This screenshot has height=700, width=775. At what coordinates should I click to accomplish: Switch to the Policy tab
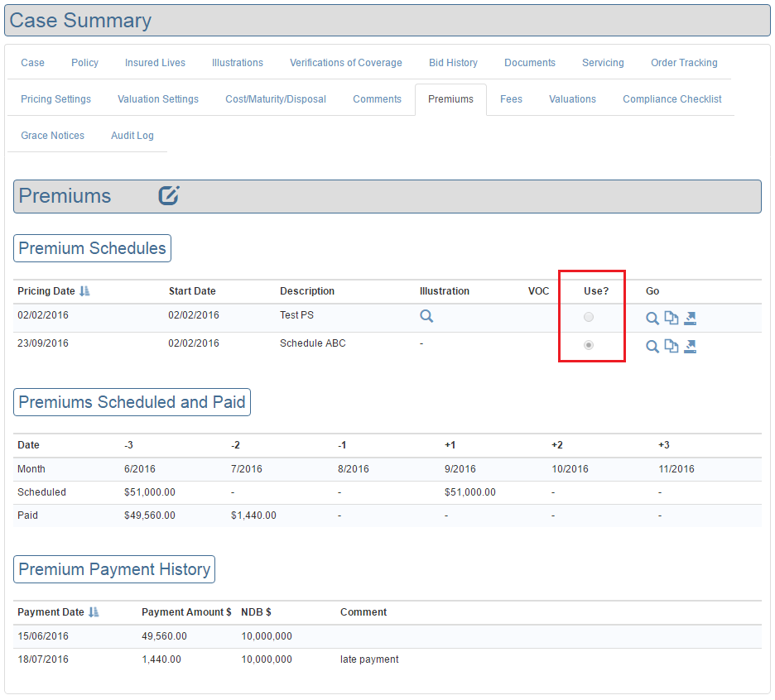[84, 63]
